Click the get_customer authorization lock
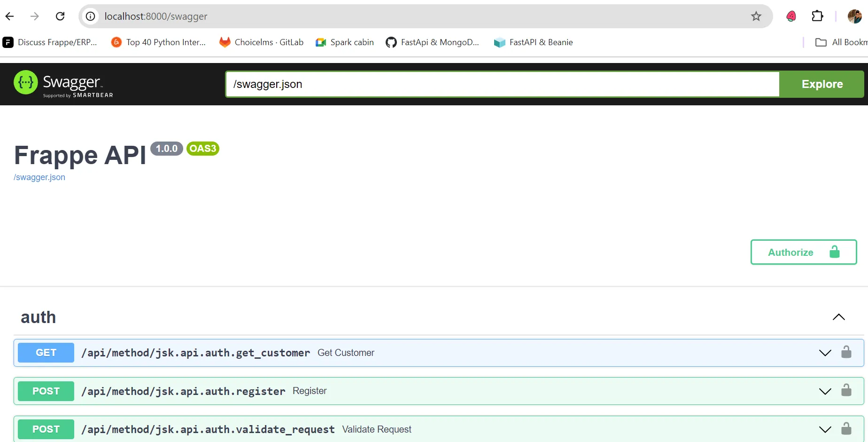 click(846, 352)
